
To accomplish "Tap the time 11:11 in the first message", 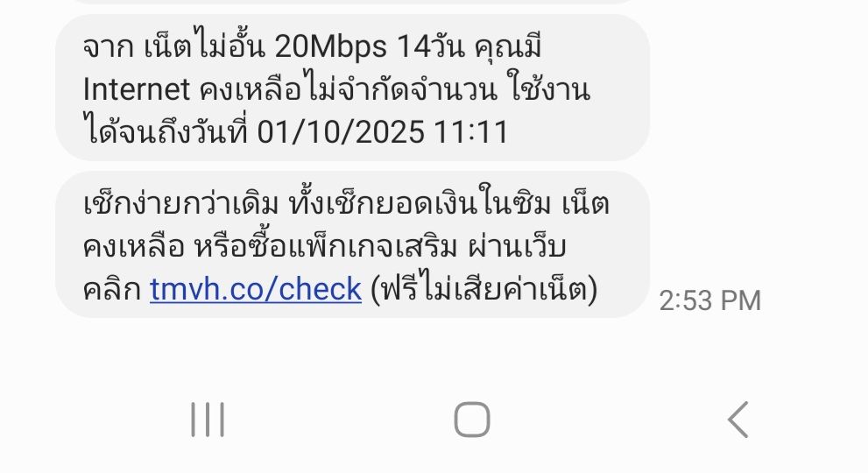I will point(470,131).
